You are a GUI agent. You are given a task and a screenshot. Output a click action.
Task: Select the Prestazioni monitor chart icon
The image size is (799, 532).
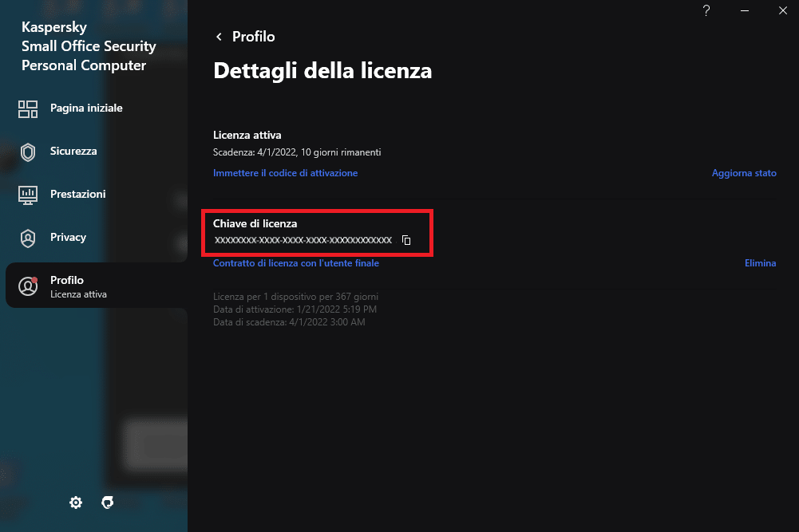28,195
